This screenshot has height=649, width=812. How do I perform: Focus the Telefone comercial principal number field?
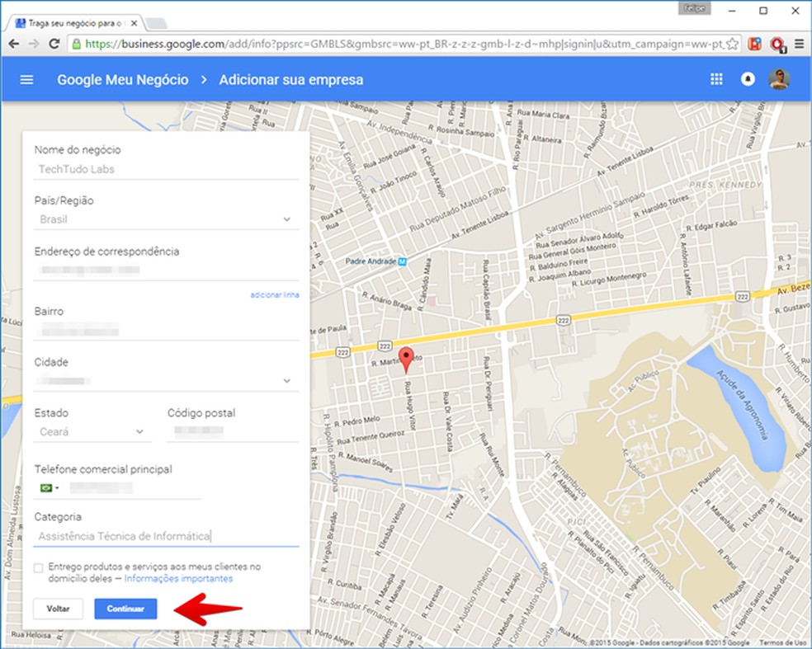click(x=135, y=487)
